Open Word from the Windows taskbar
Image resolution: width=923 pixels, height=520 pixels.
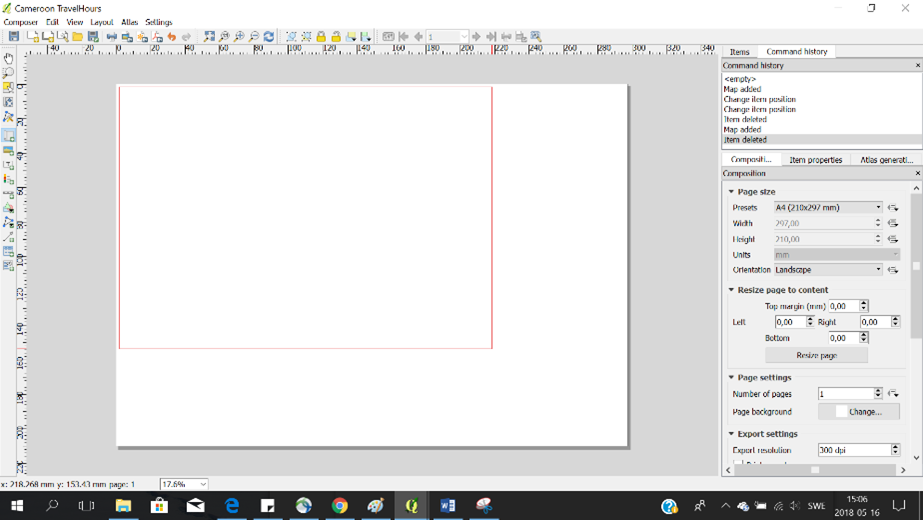coord(447,505)
